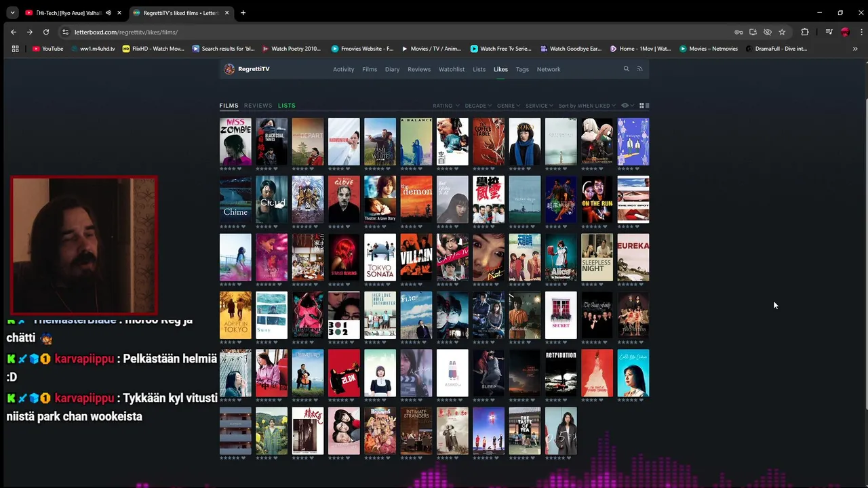Open the Eureka film poster

point(633,258)
